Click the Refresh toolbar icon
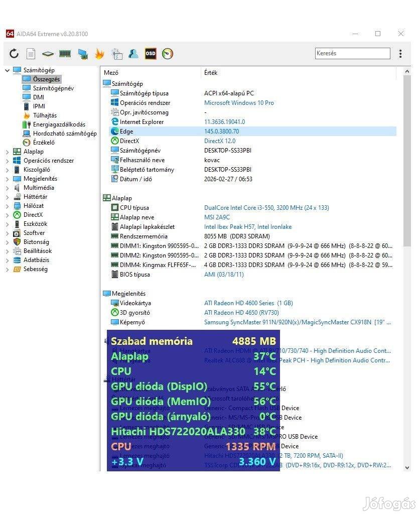The image size is (420, 514). pyautogui.click(x=14, y=54)
